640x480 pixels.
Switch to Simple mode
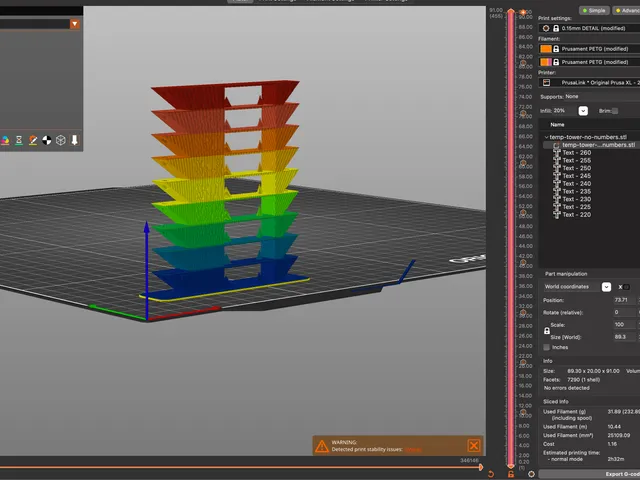pos(594,11)
